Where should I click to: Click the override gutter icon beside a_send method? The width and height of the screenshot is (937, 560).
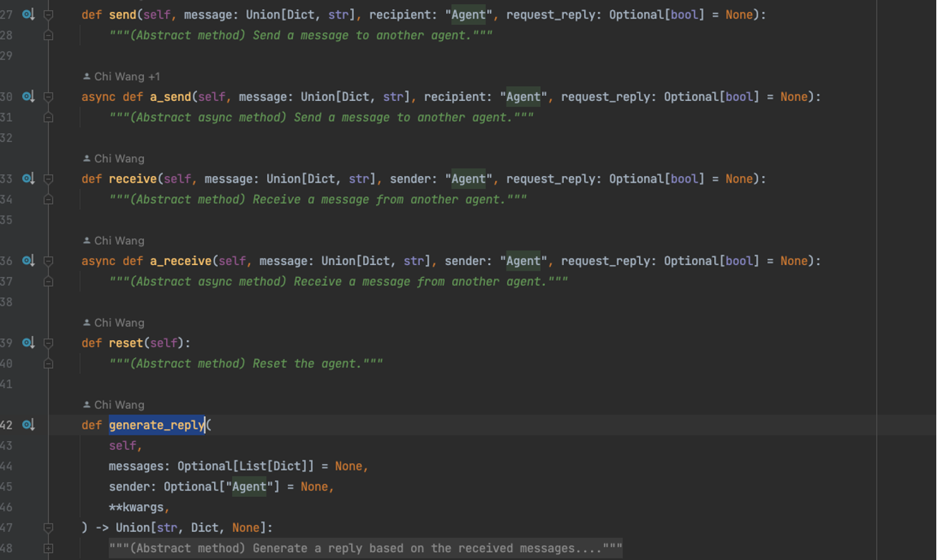pos(28,97)
